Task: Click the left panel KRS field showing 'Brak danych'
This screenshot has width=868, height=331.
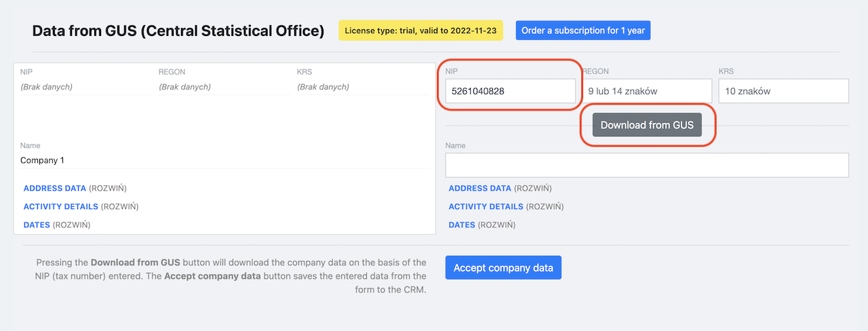Action: pyautogui.click(x=361, y=87)
